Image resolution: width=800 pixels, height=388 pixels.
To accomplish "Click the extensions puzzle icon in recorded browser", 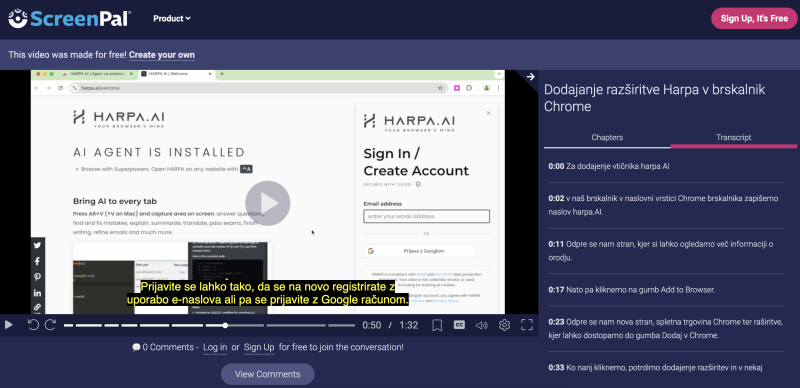I will 469,88.
